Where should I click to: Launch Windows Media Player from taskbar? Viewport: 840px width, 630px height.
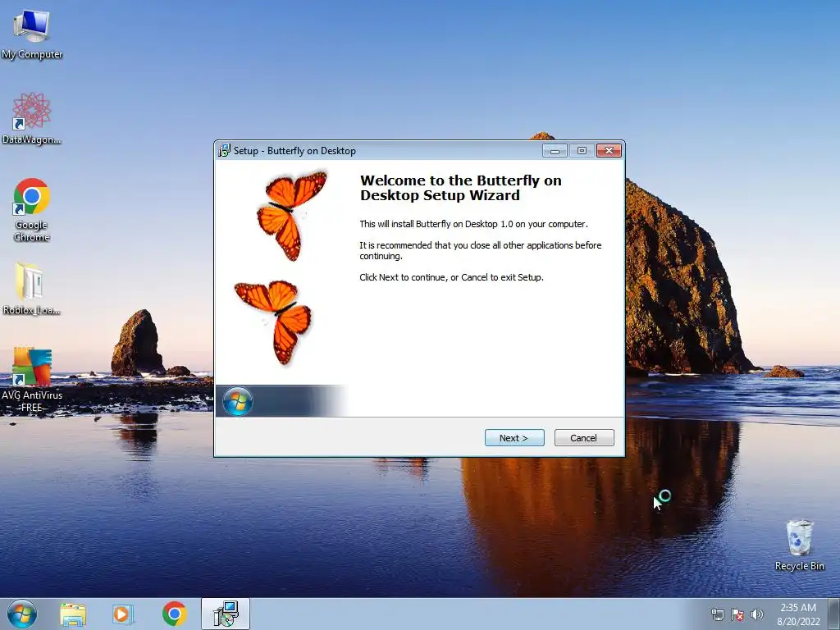click(x=123, y=614)
